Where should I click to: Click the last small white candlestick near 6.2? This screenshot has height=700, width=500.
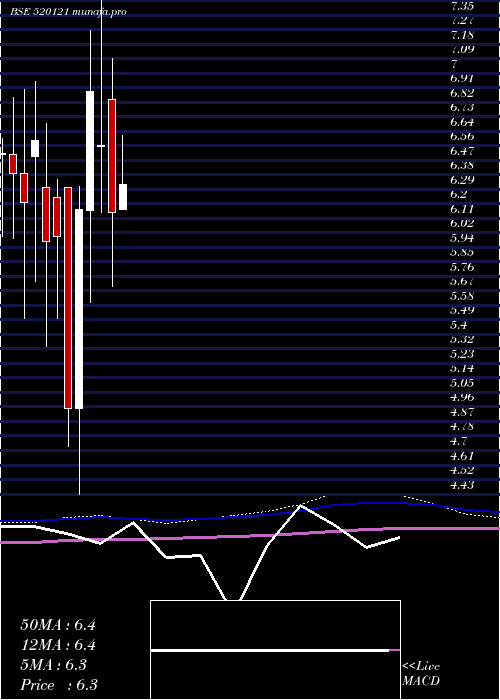coord(123,197)
